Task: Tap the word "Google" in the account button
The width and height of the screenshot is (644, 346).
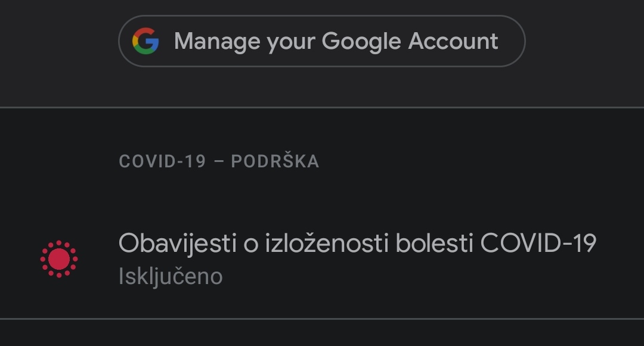Action: [x=361, y=41]
